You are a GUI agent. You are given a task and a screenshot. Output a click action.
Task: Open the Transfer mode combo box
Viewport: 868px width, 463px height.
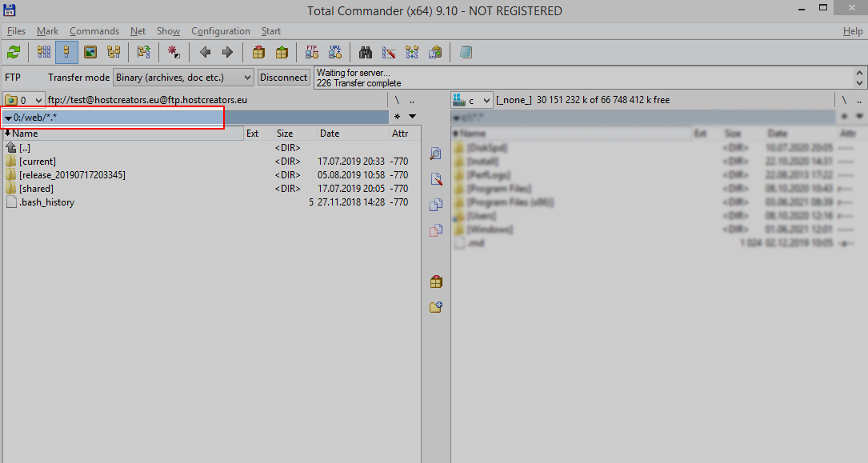183,78
